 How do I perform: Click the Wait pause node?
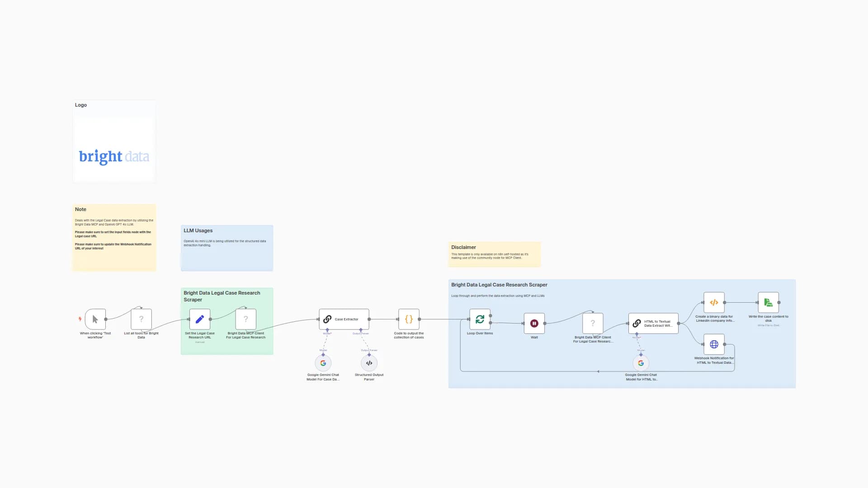click(534, 323)
